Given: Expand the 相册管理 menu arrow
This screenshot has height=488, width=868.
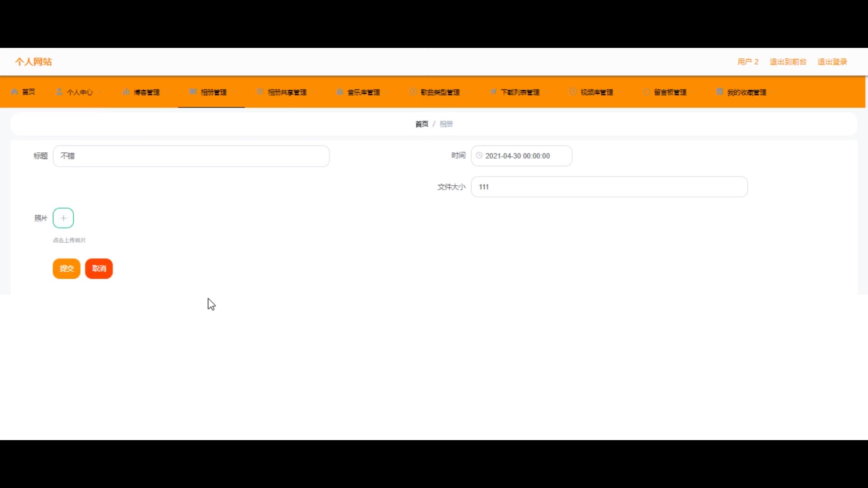Looking at the screenshot, I should tap(234, 92).
